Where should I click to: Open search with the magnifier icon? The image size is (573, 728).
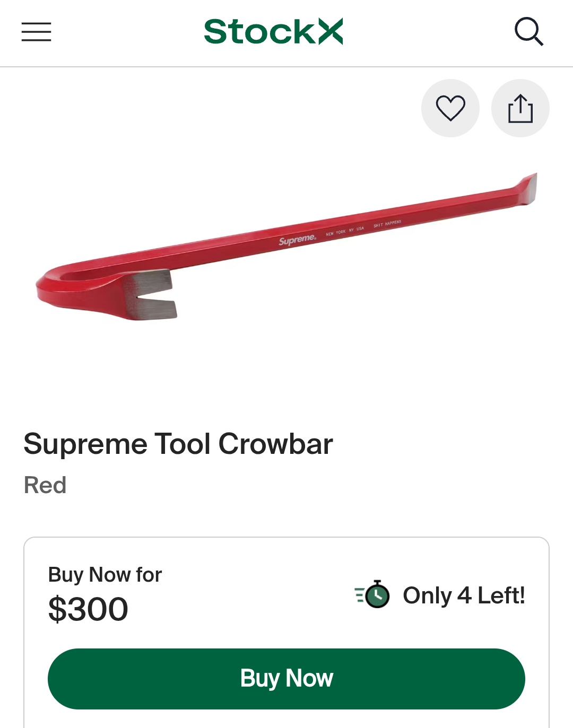[x=529, y=32]
